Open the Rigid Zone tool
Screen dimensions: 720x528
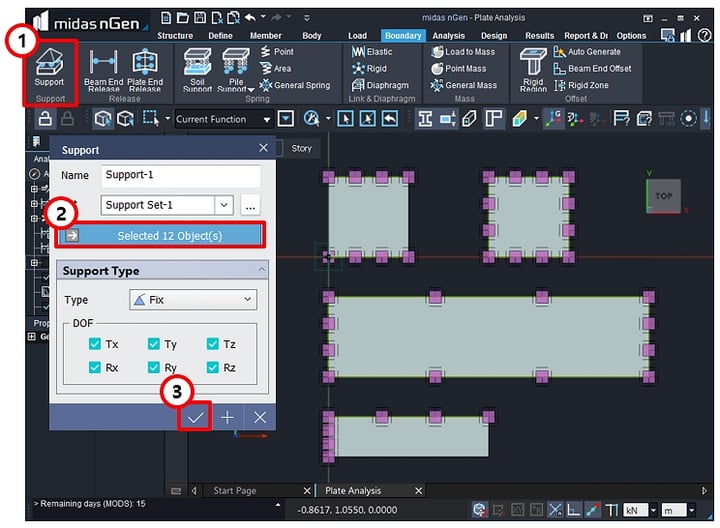click(x=581, y=85)
